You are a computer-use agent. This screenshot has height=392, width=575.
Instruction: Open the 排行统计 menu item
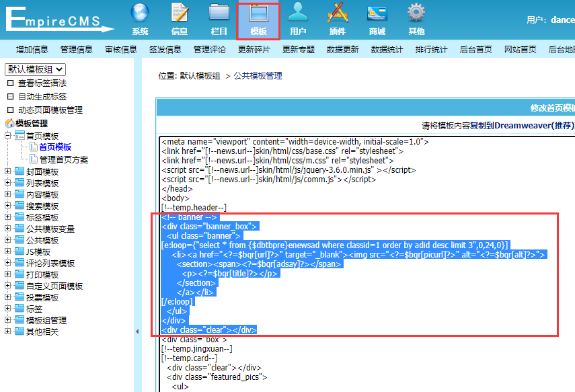[431, 50]
